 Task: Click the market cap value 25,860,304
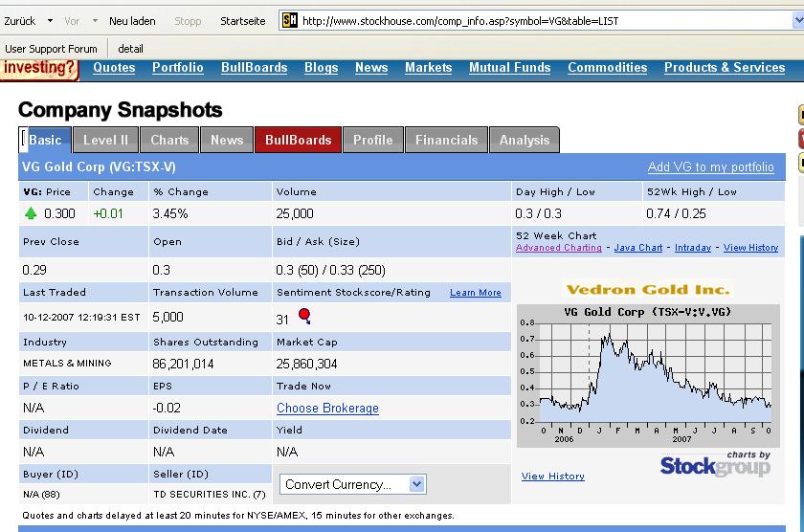306,364
